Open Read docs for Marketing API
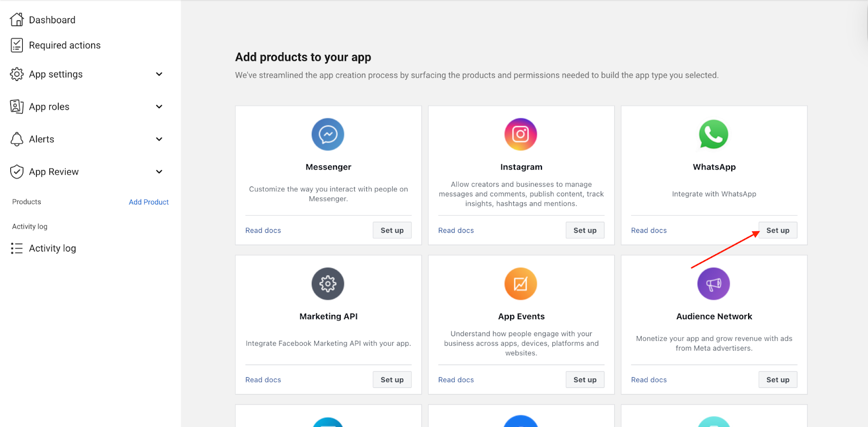Screen dimensions: 868x427 263,380
